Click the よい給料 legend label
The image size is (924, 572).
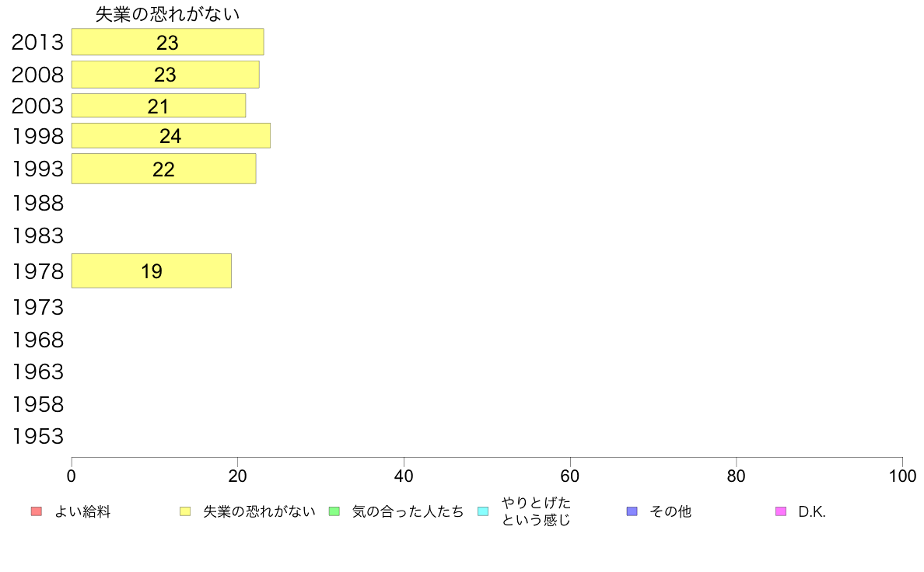click(82, 512)
